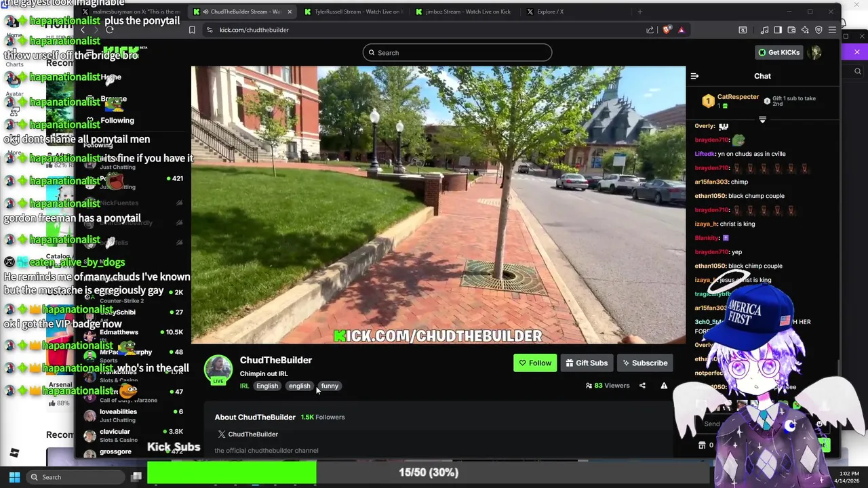
Task: Bookmark the Kick page in the address bar
Action: click(192, 30)
